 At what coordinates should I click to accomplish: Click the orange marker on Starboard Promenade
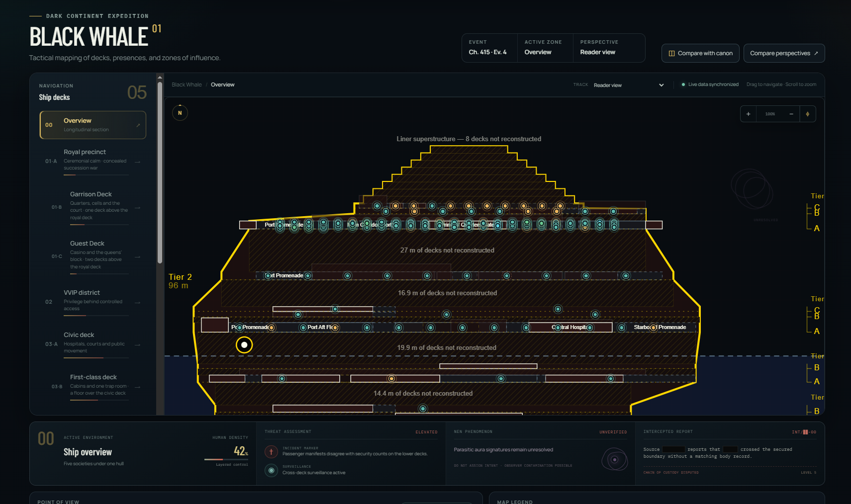654,328
